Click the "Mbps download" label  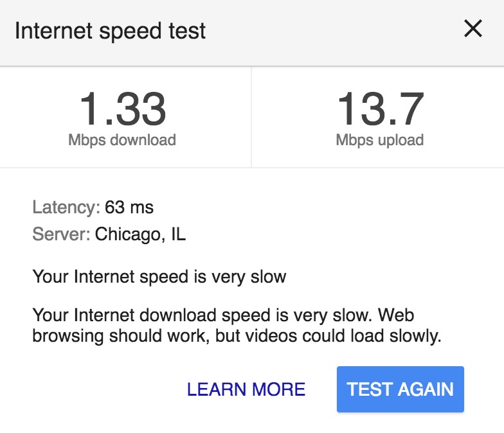[122, 140]
